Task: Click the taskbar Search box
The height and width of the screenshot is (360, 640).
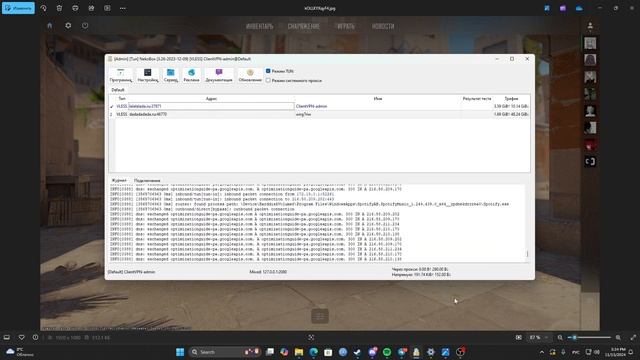Action: (x=225, y=352)
